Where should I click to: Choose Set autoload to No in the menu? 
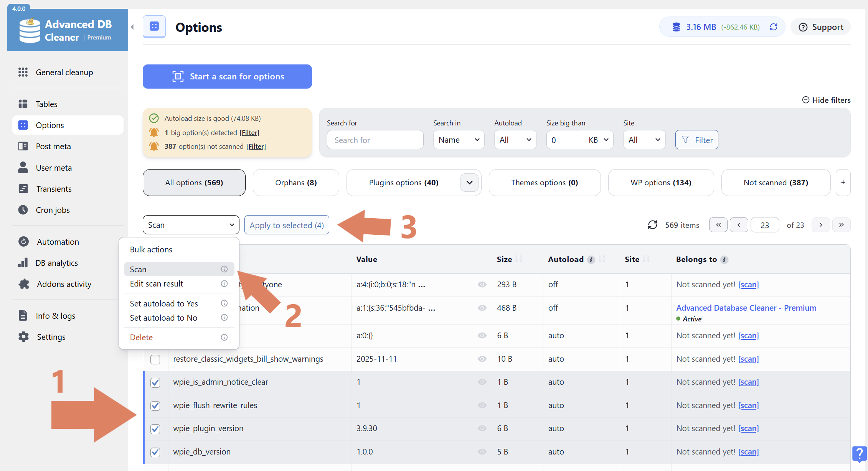pyautogui.click(x=163, y=318)
